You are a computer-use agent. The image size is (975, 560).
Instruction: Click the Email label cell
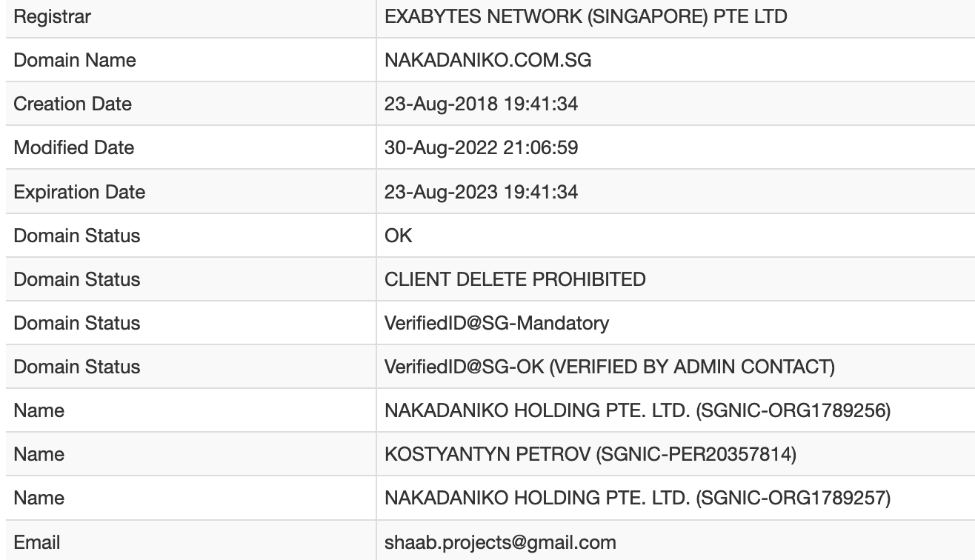[37, 542]
